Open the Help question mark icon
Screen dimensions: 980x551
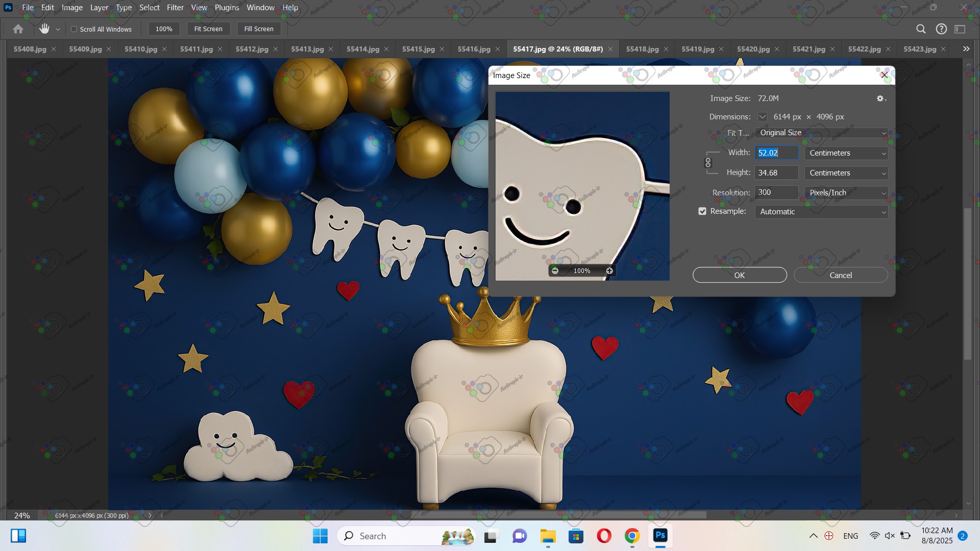click(x=941, y=29)
